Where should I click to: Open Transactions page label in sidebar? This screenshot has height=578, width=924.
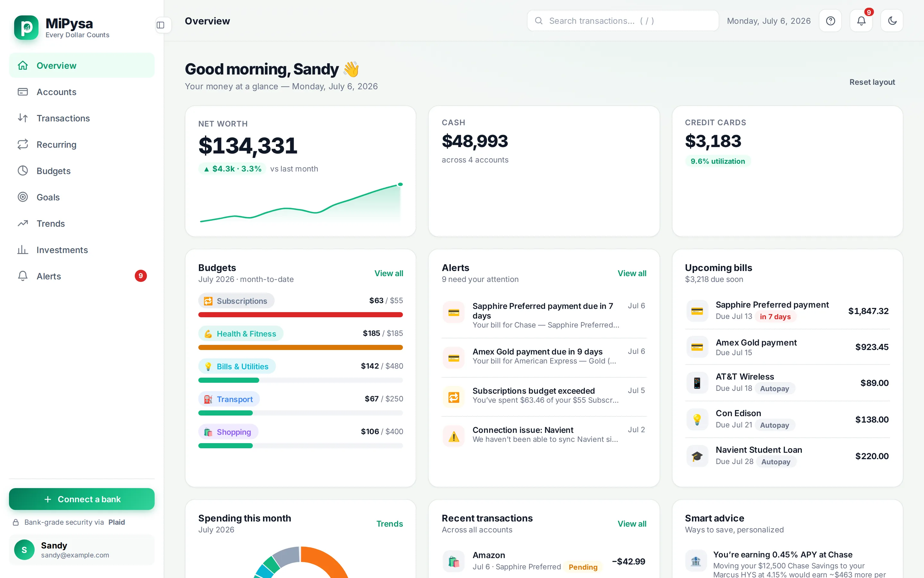click(x=64, y=118)
